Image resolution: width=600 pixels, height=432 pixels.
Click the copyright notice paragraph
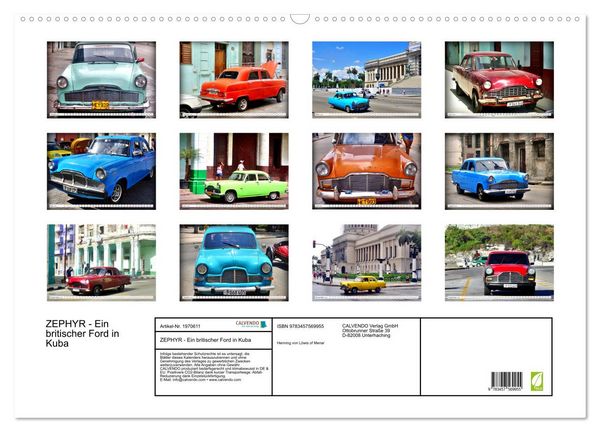point(214,365)
